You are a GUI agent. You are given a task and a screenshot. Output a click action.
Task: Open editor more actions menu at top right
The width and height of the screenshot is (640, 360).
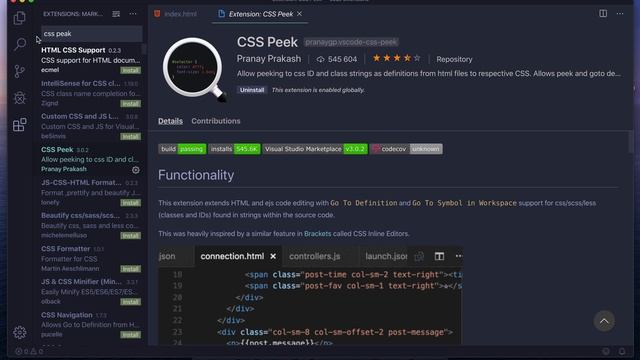click(620, 13)
